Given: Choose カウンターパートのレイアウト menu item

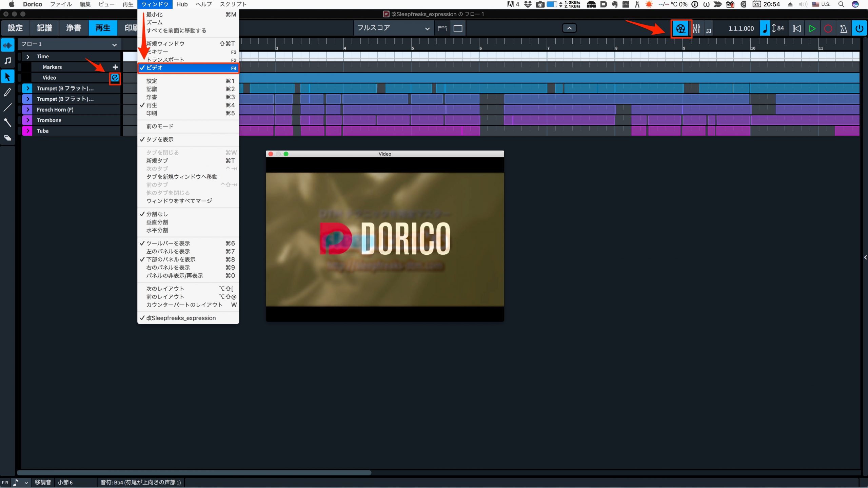Looking at the screenshot, I should click(x=188, y=305).
